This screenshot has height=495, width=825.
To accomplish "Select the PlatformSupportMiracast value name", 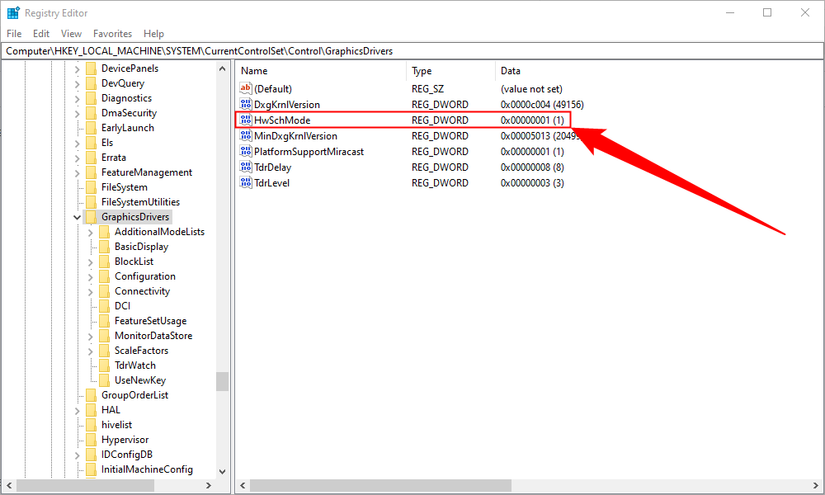I will click(x=309, y=151).
